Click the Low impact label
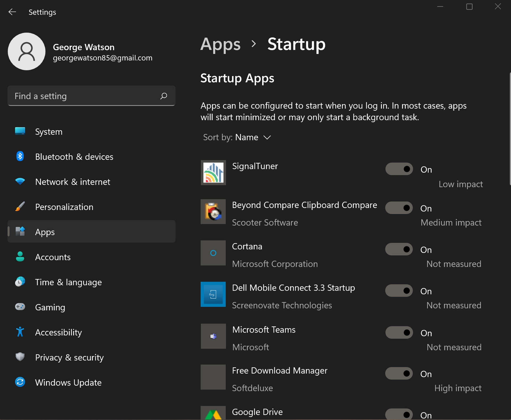This screenshot has width=511, height=420. click(x=461, y=184)
